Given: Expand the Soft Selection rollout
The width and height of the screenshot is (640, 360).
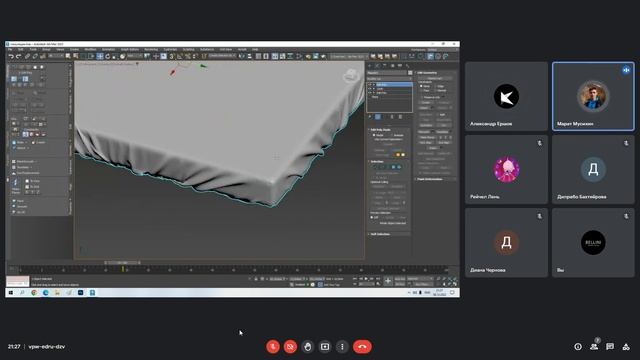Looking at the screenshot, I should (x=389, y=234).
